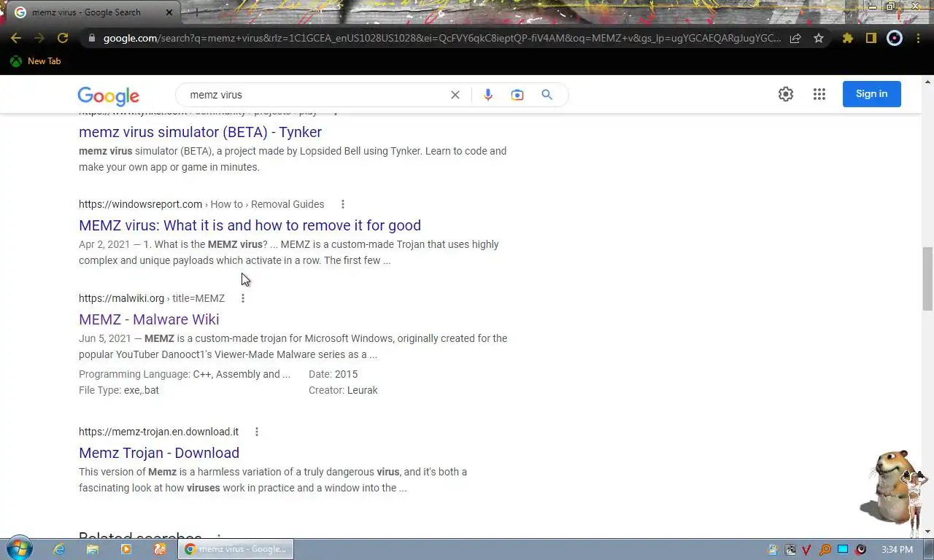The image size is (934, 560).
Task: Open media player taskbar icon
Action: (x=126, y=549)
